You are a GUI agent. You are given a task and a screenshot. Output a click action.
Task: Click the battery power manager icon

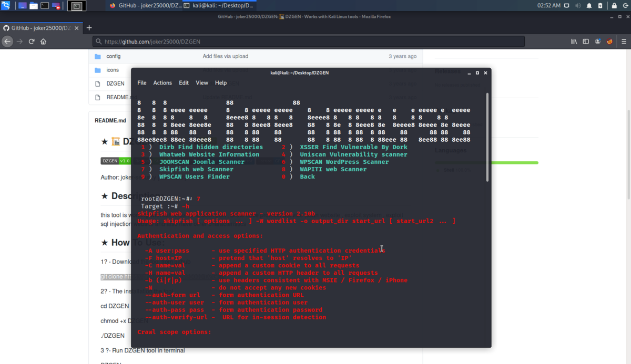[x=601, y=6]
